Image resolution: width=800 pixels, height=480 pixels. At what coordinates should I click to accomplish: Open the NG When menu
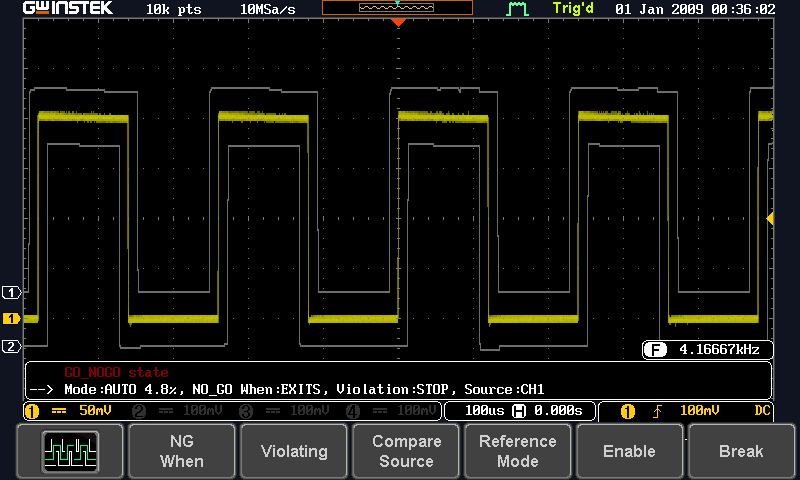(x=181, y=451)
